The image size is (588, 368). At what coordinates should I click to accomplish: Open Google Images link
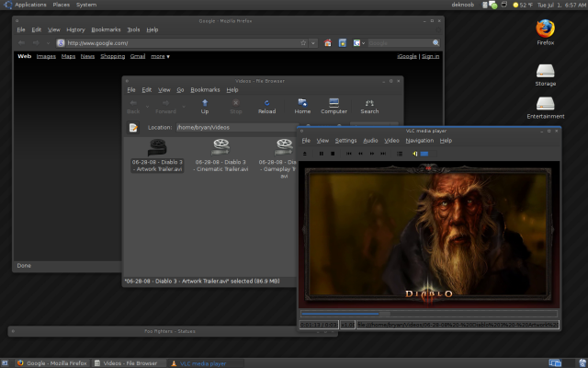[x=46, y=56]
